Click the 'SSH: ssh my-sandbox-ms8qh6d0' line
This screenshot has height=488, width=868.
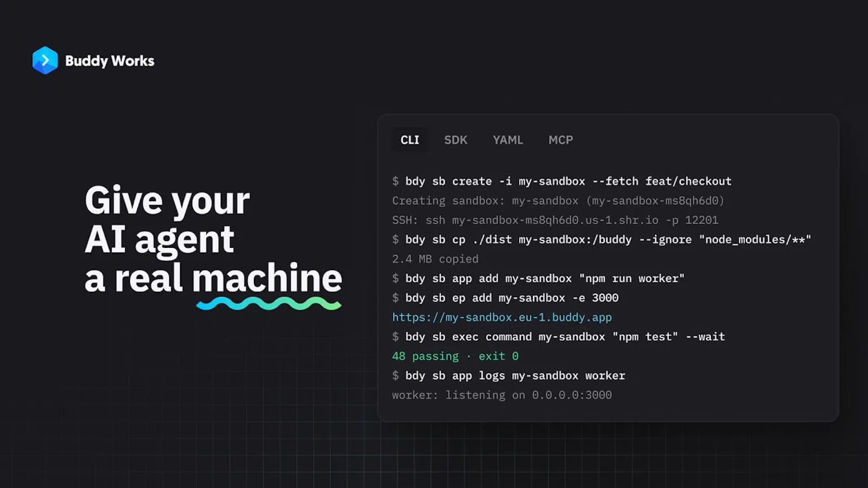[x=555, y=220]
